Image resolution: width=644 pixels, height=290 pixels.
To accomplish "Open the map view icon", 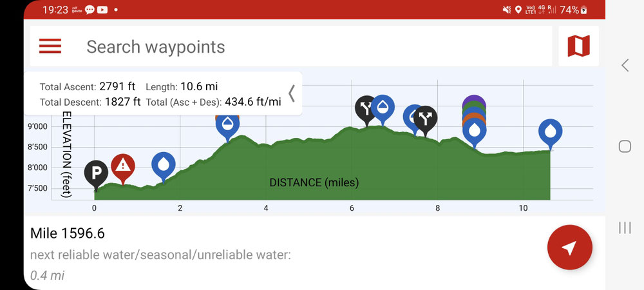I will coord(578,46).
